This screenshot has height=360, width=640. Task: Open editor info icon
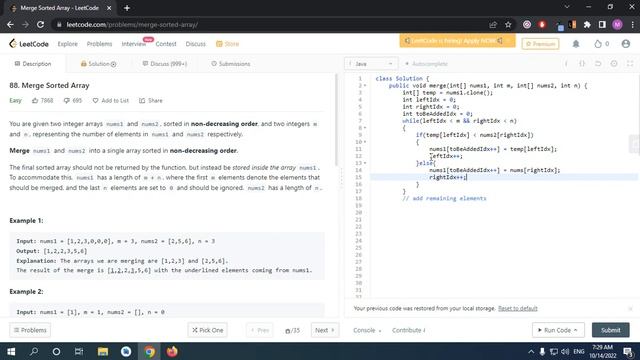pos(566,64)
